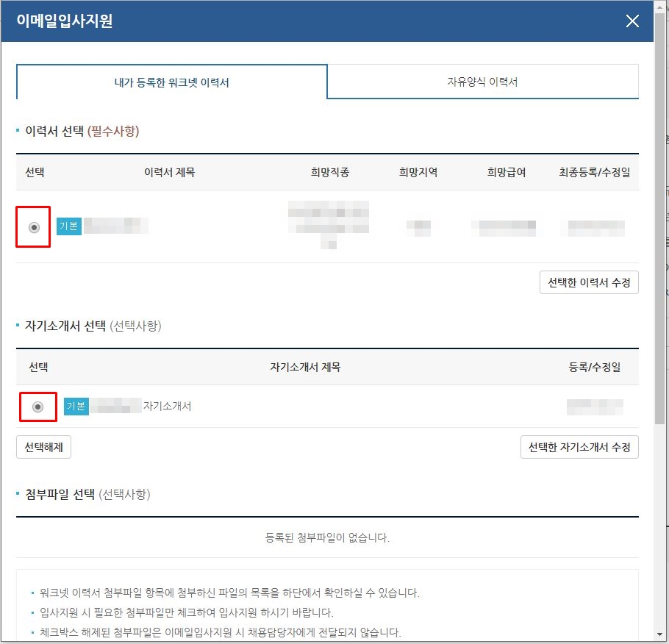Click the 기본 badge in resume row

68,226
